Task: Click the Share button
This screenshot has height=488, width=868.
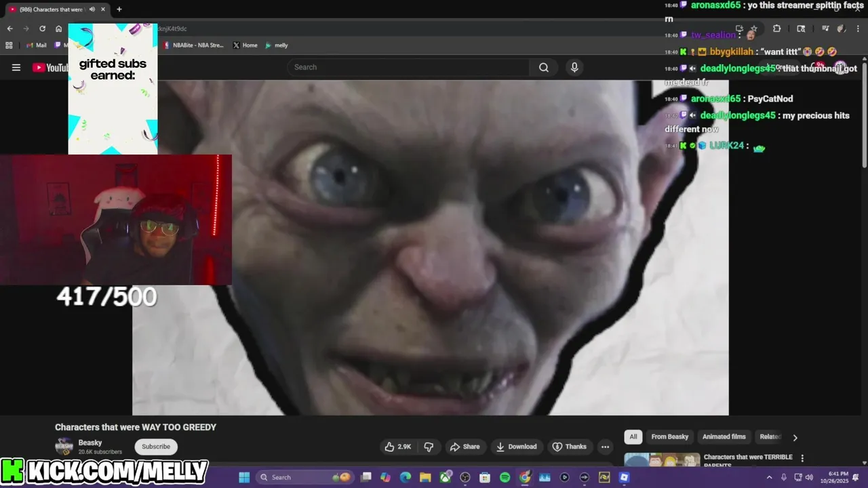Action: pos(465,447)
